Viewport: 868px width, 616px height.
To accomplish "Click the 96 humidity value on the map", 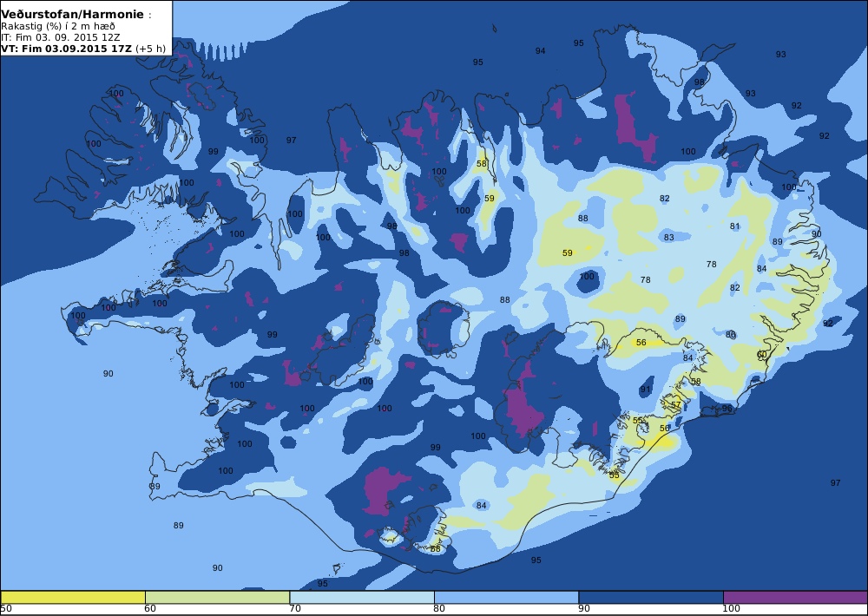I will tap(727, 409).
